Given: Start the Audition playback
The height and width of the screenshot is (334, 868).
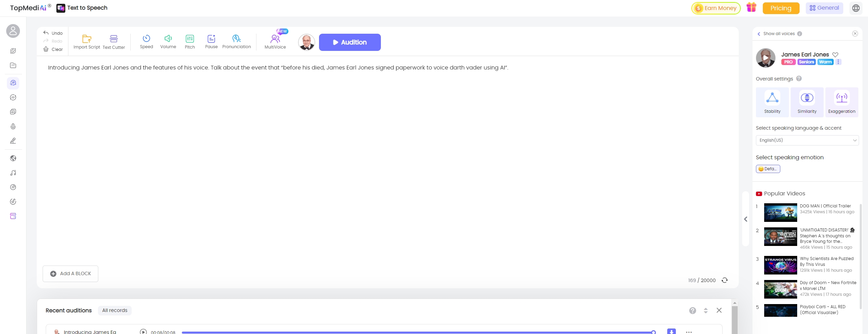Looking at the screenshot, I should [350, 42].
